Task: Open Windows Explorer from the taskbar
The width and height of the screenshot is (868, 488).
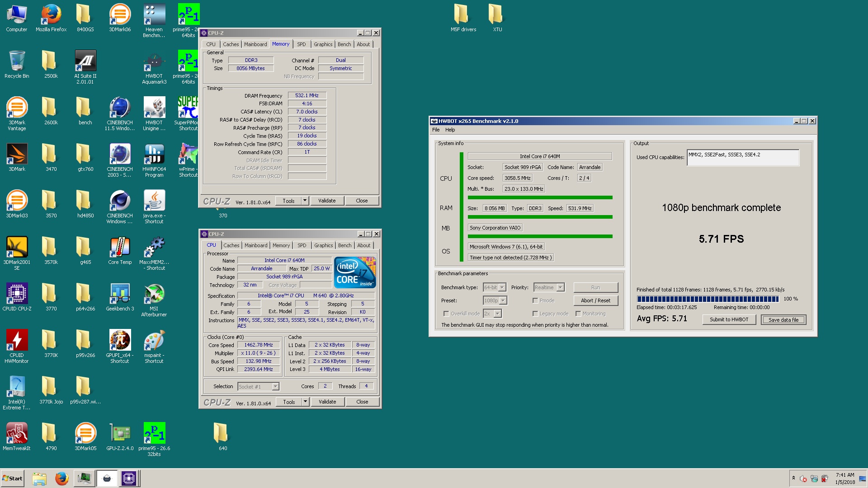Action: [39, 479]
